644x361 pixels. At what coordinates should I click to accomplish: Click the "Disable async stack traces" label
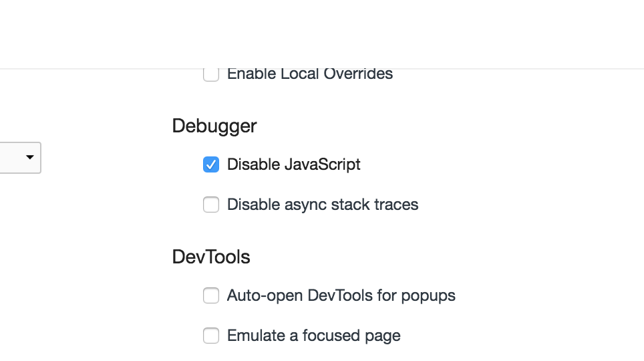pyautogui.click(x=323, y=205)
